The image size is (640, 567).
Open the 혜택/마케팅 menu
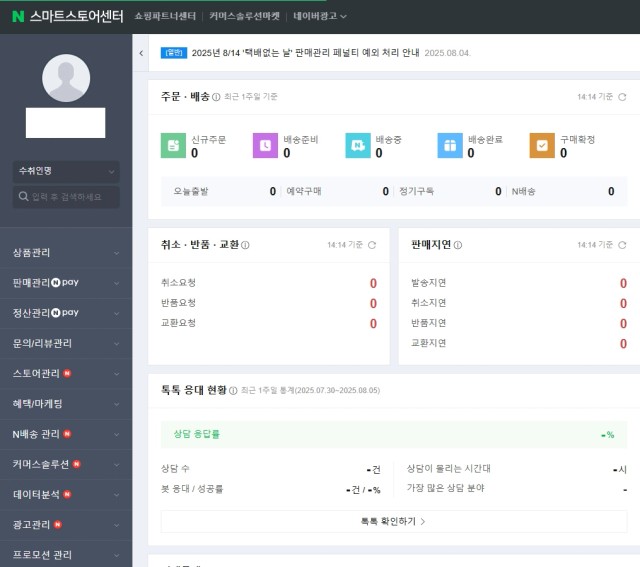coord(66,404)
